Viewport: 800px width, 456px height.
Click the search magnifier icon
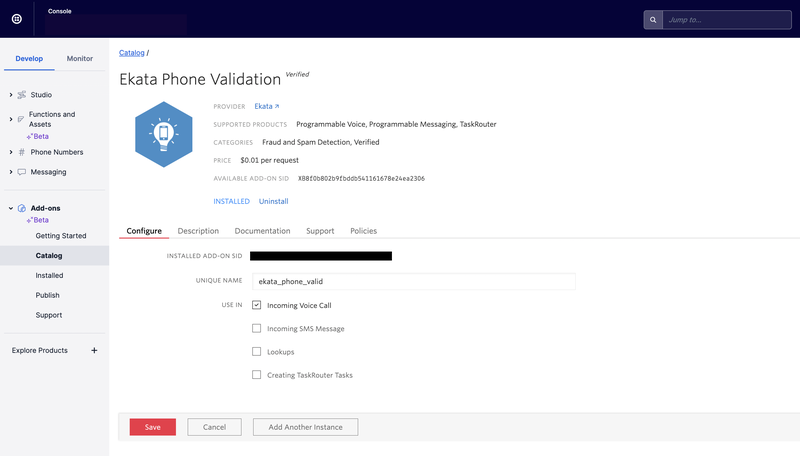[653, 20]
